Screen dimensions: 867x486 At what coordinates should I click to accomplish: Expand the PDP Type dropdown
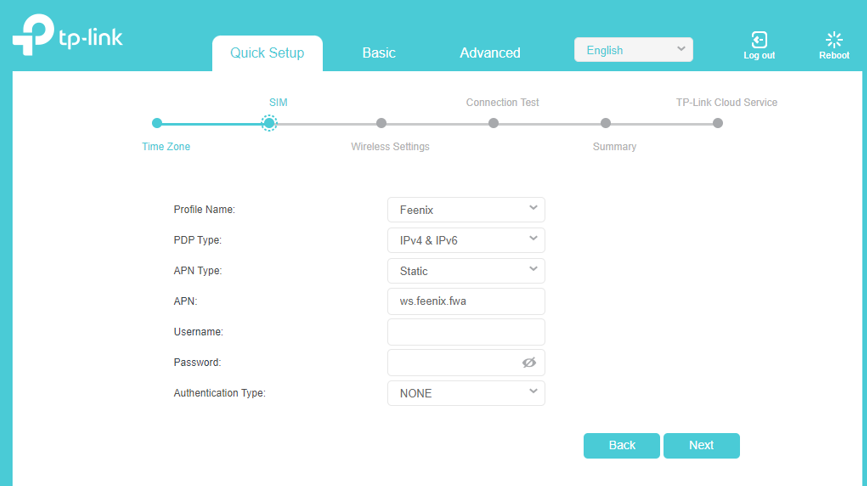(466, 240)
